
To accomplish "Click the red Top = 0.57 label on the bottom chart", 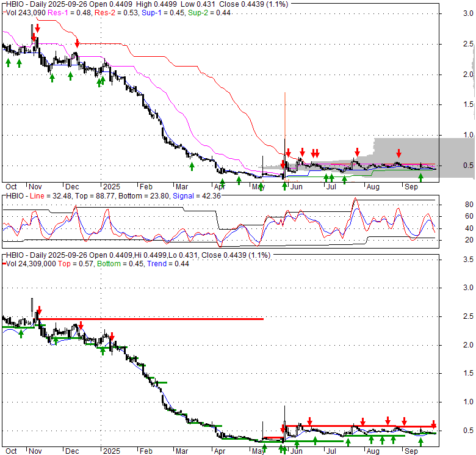I will (x=76, y=264).
